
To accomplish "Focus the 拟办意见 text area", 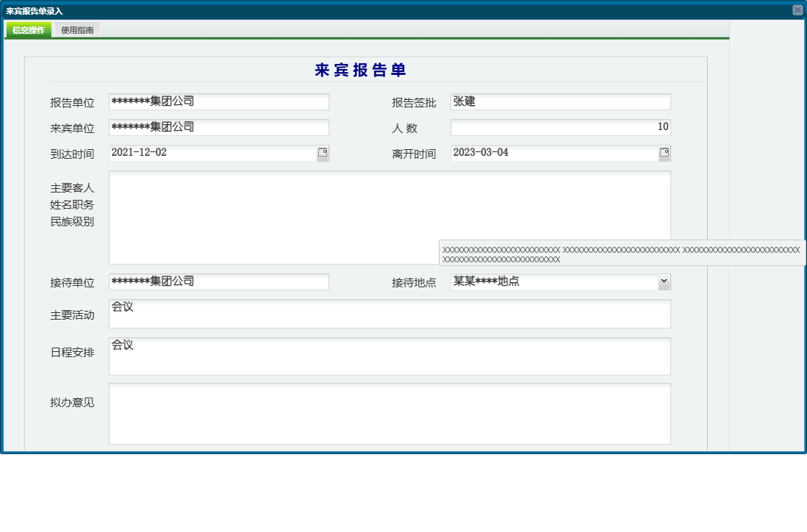I will [390, 414].
